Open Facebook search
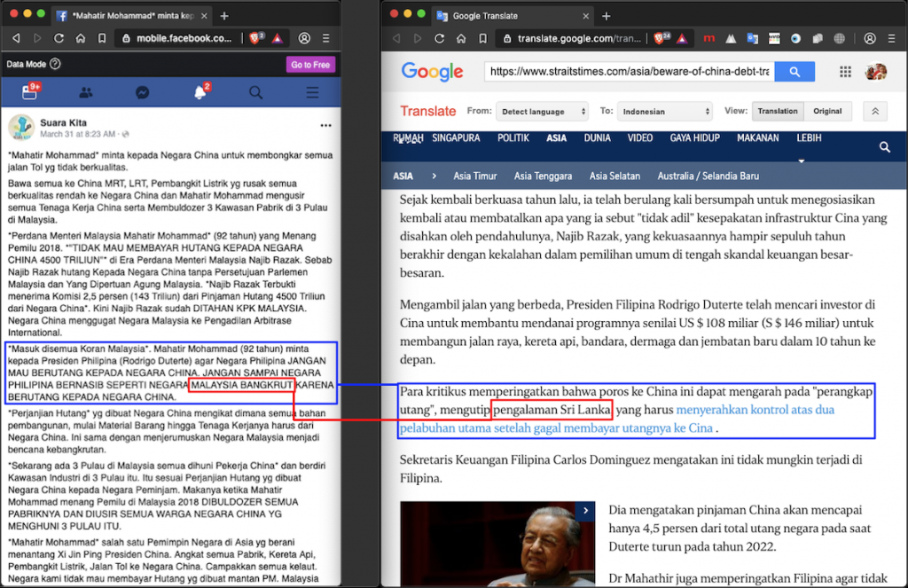Image resolution: width=908 pixels, height=588 pixels. pyautogui.click(x=256, y=93)
